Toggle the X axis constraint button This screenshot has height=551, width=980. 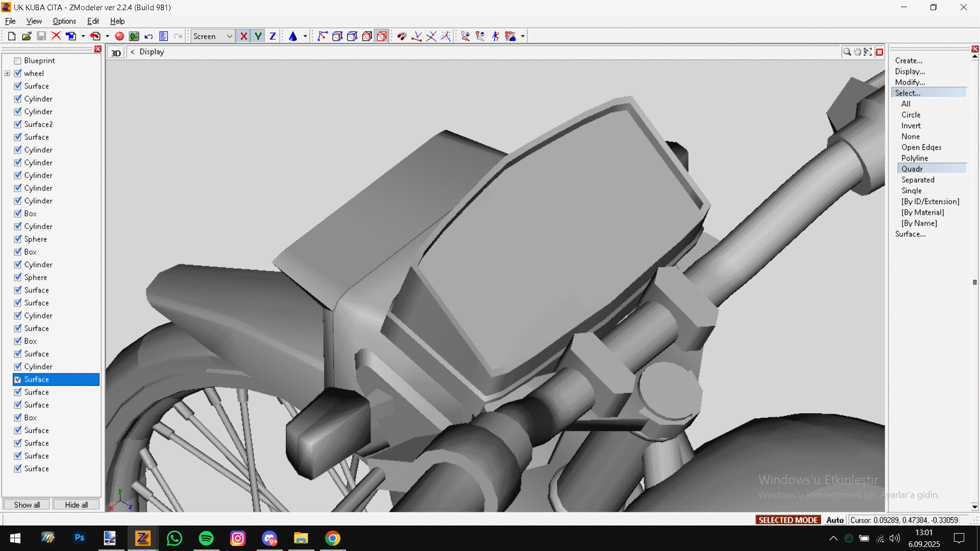coord(243,36)
